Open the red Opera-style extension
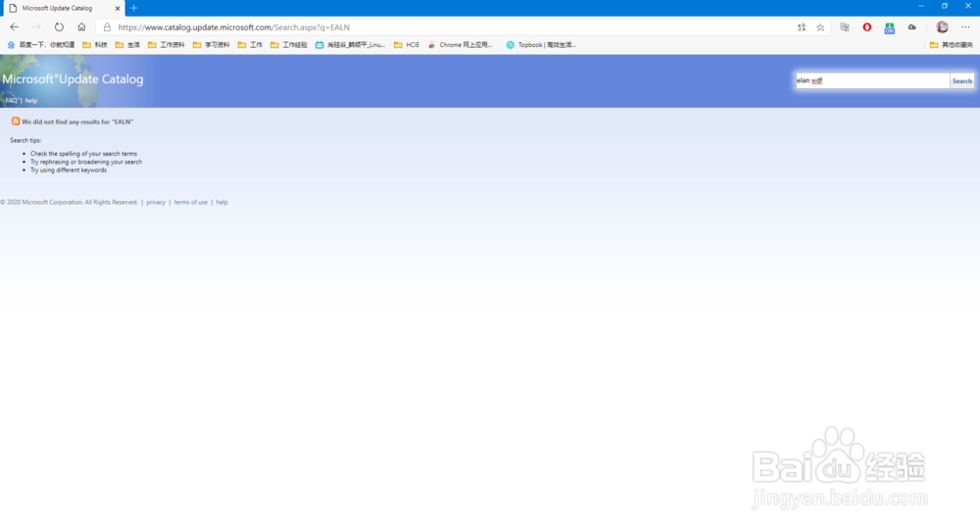Screen dimensions: 980x531 867,26
